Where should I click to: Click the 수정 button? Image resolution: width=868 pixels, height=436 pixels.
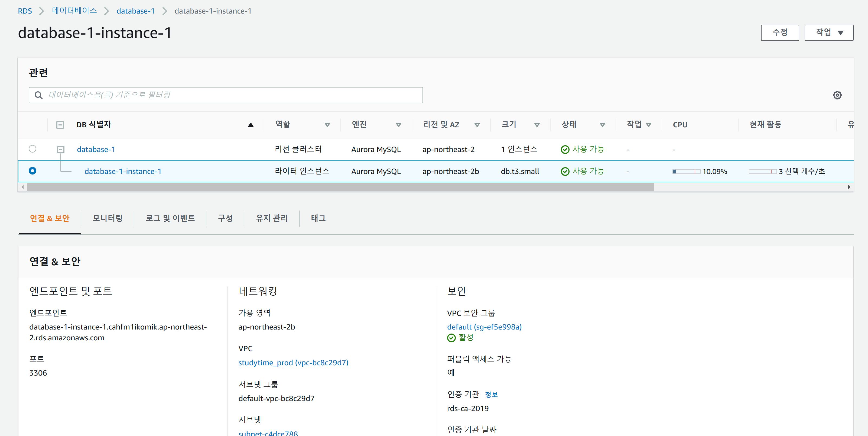(779, 33)
